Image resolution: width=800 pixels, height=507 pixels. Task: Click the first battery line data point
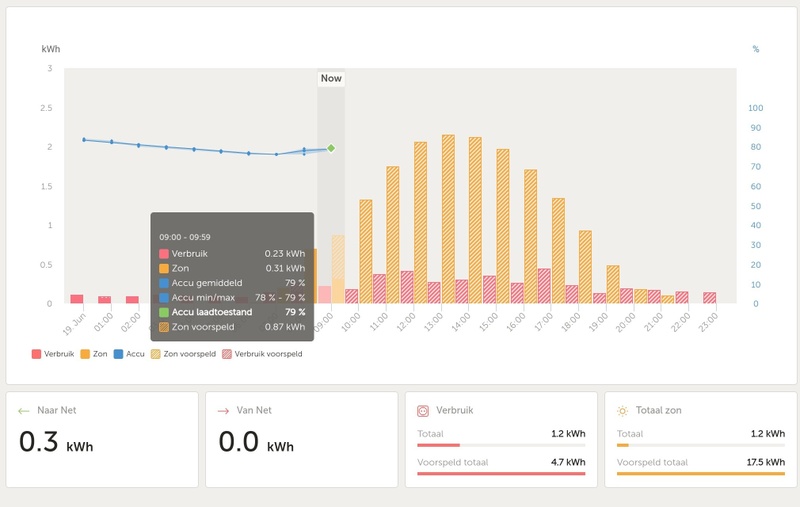[84, 140]
